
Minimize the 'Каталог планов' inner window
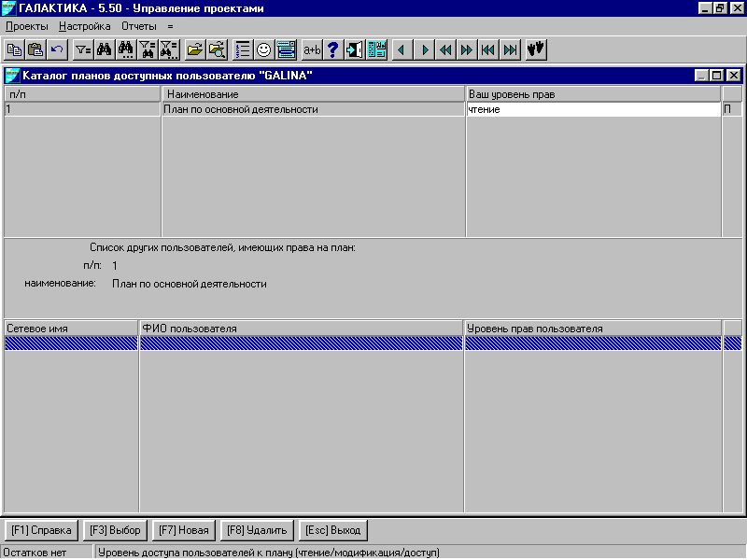click(702, 76)
